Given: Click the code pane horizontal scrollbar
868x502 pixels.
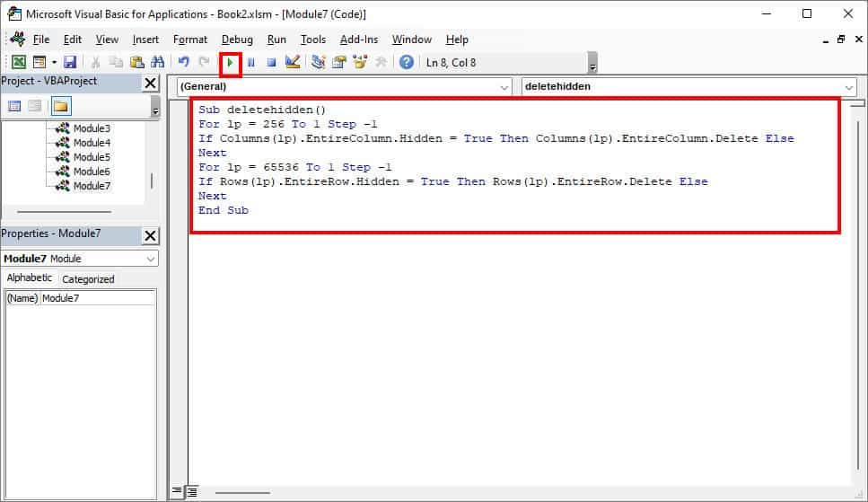Looking at the screenshot, I should tap(242, 492).
